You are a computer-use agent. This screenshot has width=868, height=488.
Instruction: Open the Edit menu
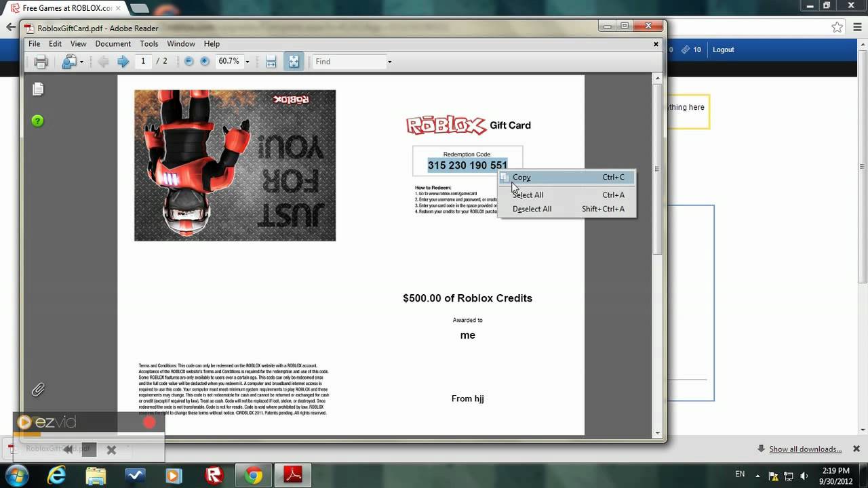55,43
